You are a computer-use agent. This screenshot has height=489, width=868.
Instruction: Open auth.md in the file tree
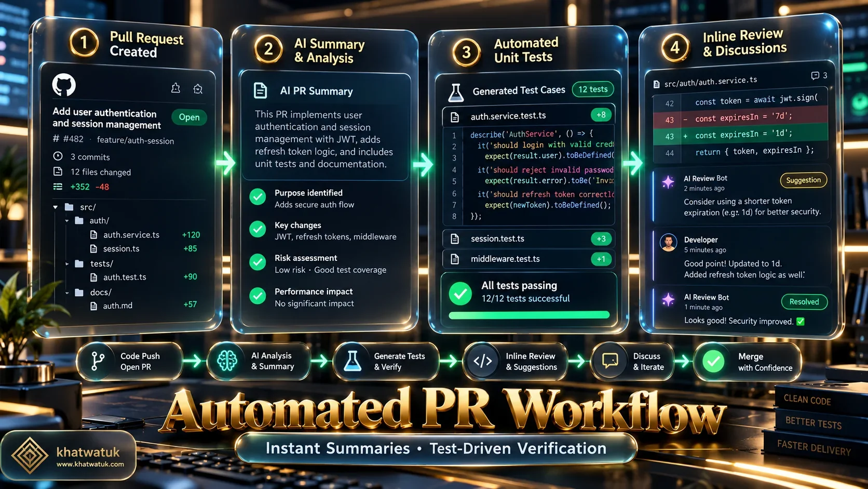117,306
